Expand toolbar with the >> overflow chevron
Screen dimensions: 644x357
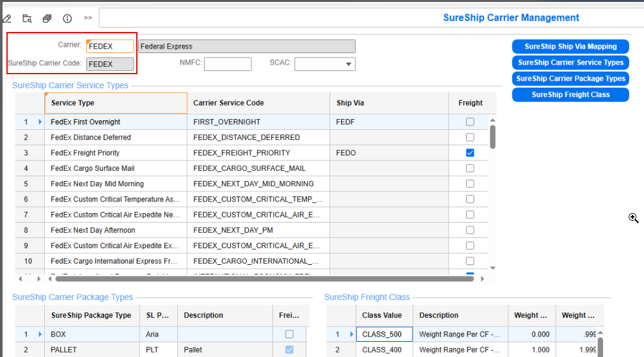[x=88, y=17]
